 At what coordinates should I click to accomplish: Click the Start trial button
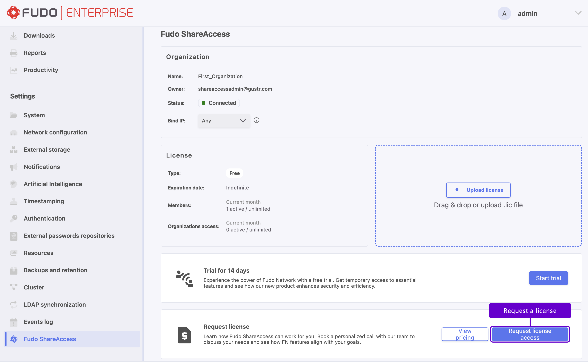point(548,278)
